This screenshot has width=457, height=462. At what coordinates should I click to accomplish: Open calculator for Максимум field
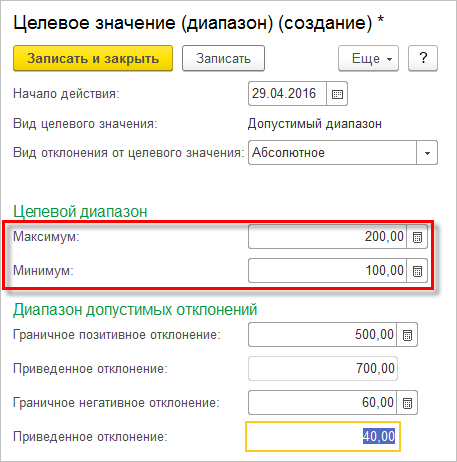(417, 237)
